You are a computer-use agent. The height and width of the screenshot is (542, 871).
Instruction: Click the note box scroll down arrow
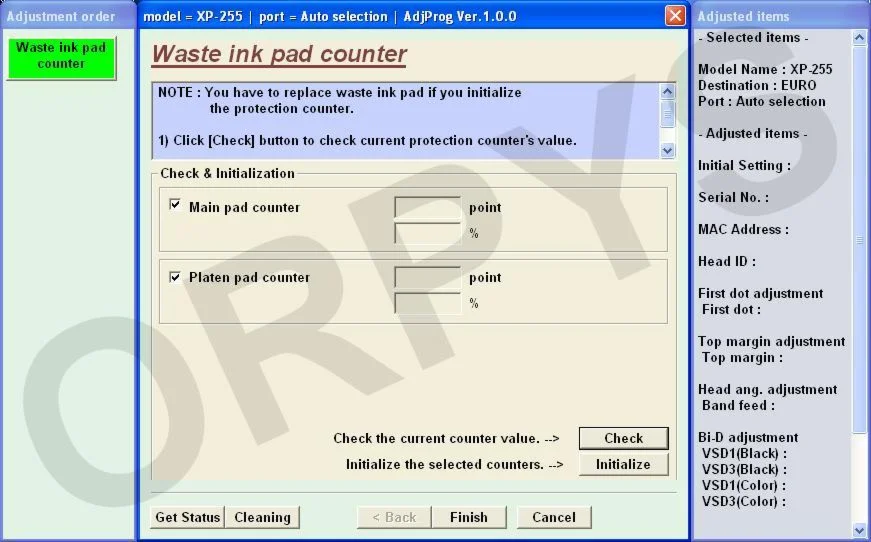tap(668, 150)
